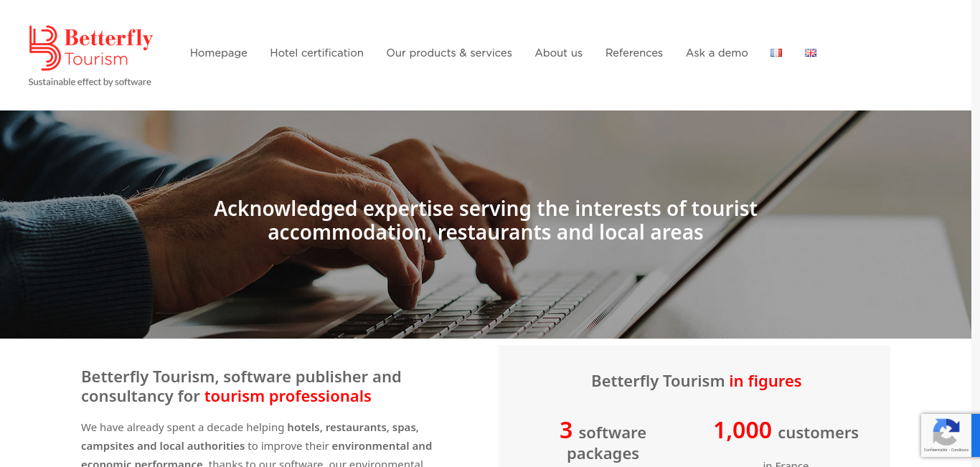Click the 'tourism professionals' red heading text

[x=288, y=396]
